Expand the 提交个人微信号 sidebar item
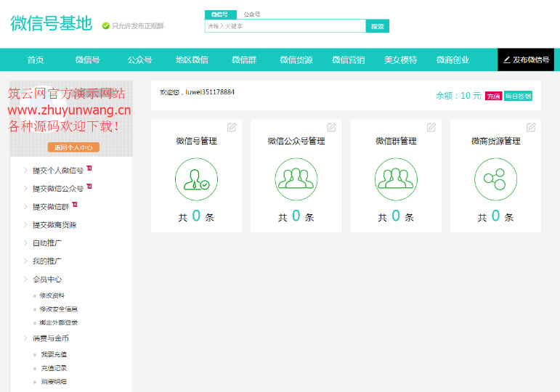Image resolution: width=560 pixels, height=392 pixels. [x=57, y=171]
